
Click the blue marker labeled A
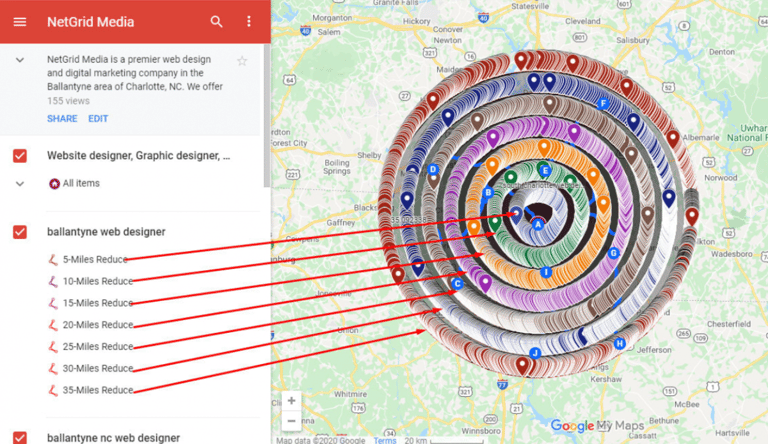coord(538,223)
